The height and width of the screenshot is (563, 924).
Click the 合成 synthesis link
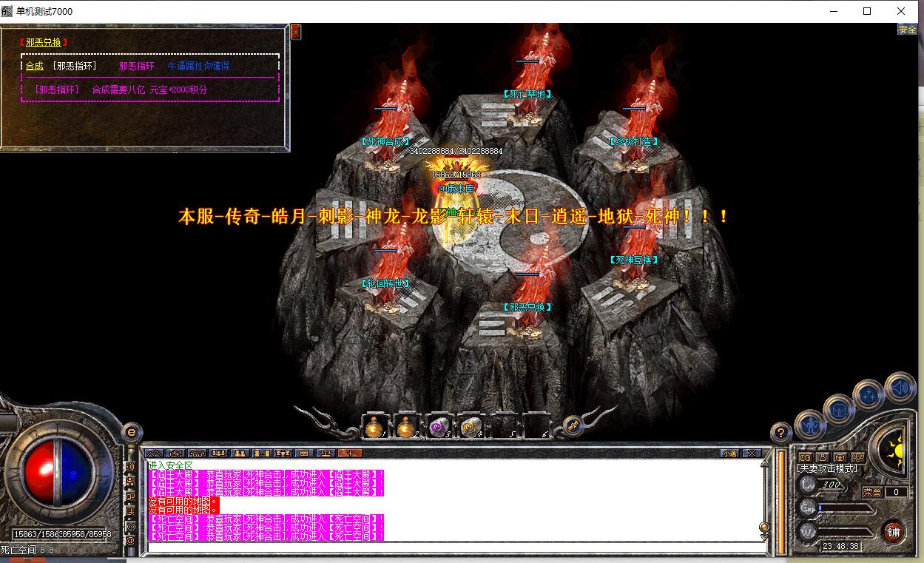click(x=34, y=66)
